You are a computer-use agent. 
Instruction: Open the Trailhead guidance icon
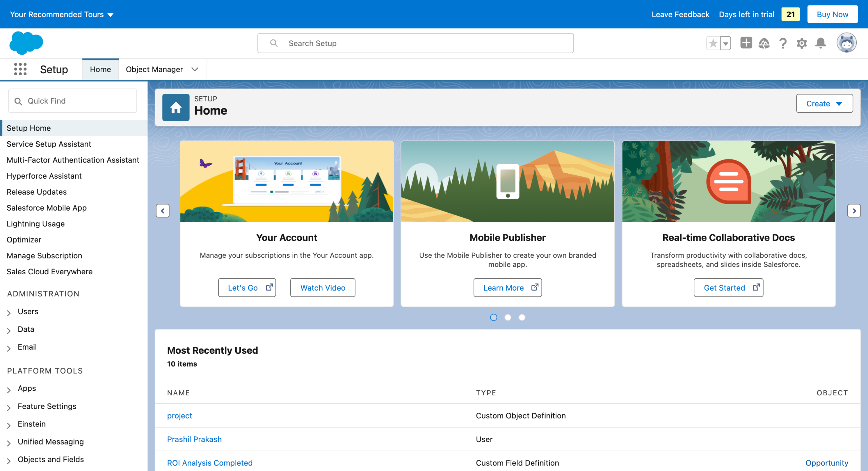tap(764, 43)
